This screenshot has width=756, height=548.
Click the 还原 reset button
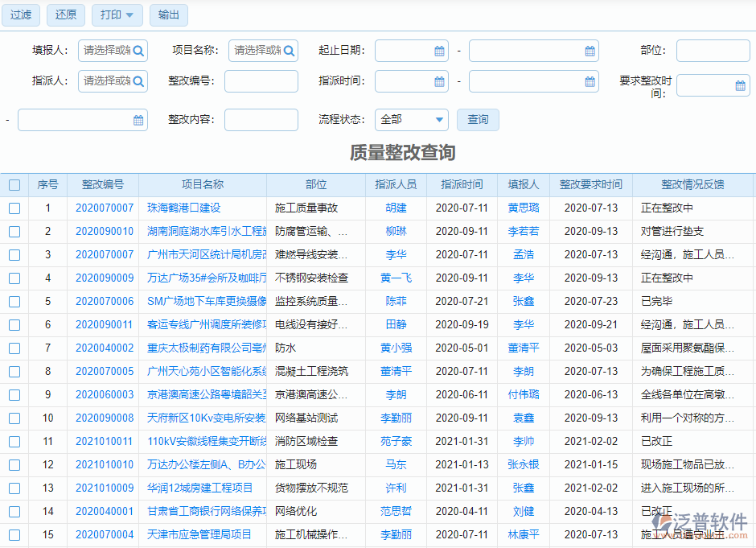(65, 14)
